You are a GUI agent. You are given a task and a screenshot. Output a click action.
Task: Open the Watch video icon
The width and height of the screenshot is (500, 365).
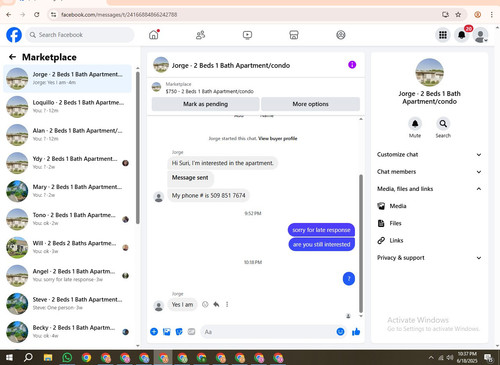pos(247,35)
